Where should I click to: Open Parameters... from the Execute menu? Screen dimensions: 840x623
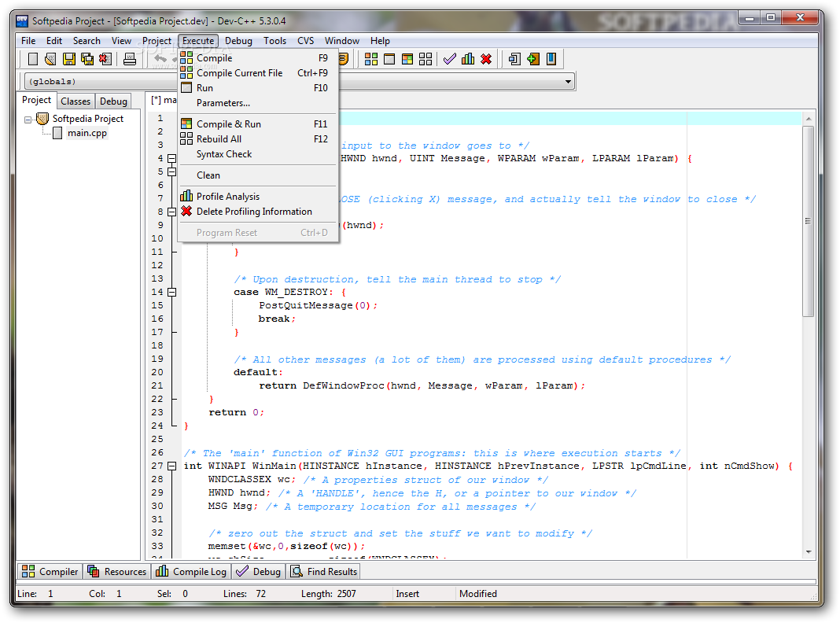click(258, 103)
